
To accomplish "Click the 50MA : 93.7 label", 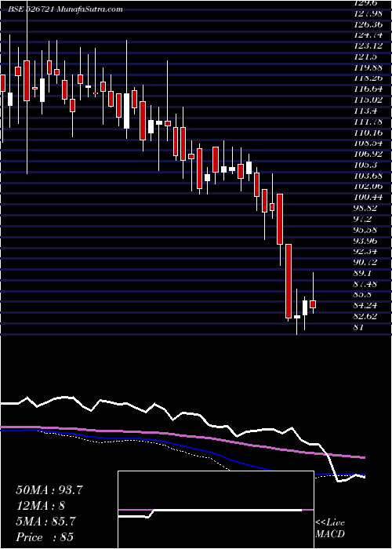I will pos(49,490).
